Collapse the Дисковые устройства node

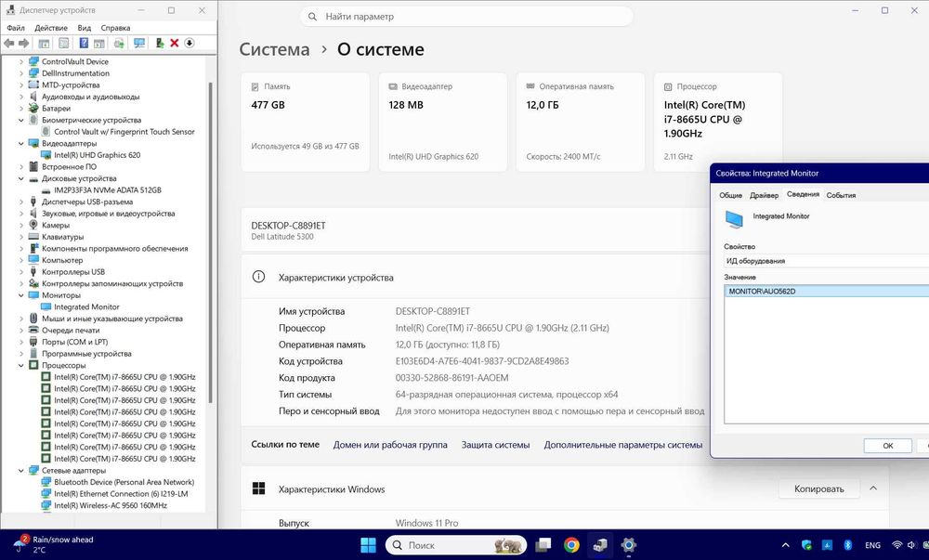(21, 178)
